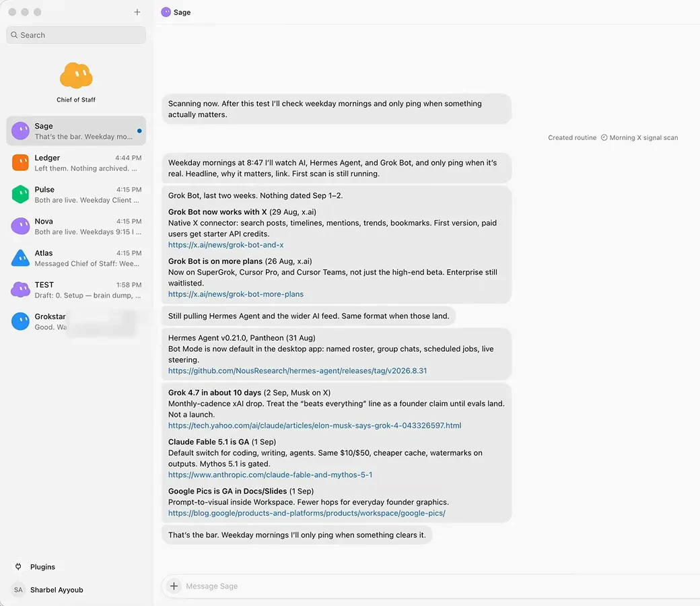This screenshot has width=700, height=606.
Task: Open the grok-bot-and-x link
Action: pos(226,244)
